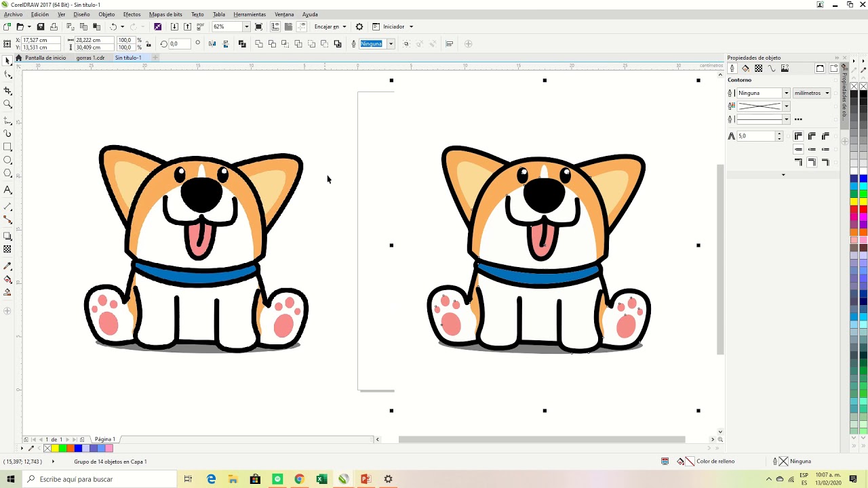This screenshot has height=488, width=868.
Task: Select mitered corners option
Action: point(798,136)
